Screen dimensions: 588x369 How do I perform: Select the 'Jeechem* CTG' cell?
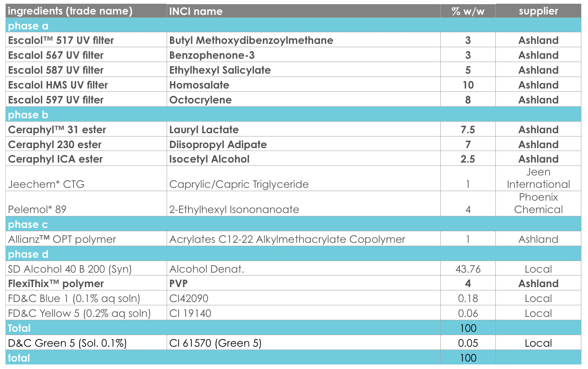(86, 179)
